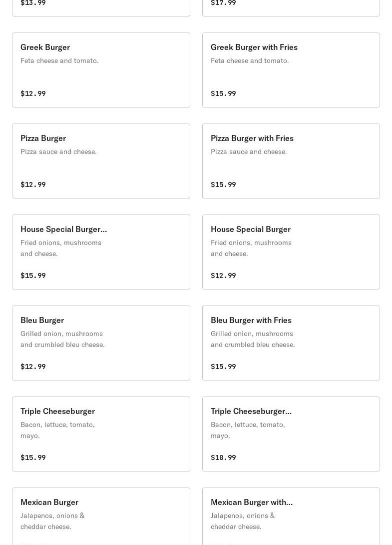The image size is (392, 545).
Task: Click the Greek Burger $12.99 price
Action: pos(33,93)
